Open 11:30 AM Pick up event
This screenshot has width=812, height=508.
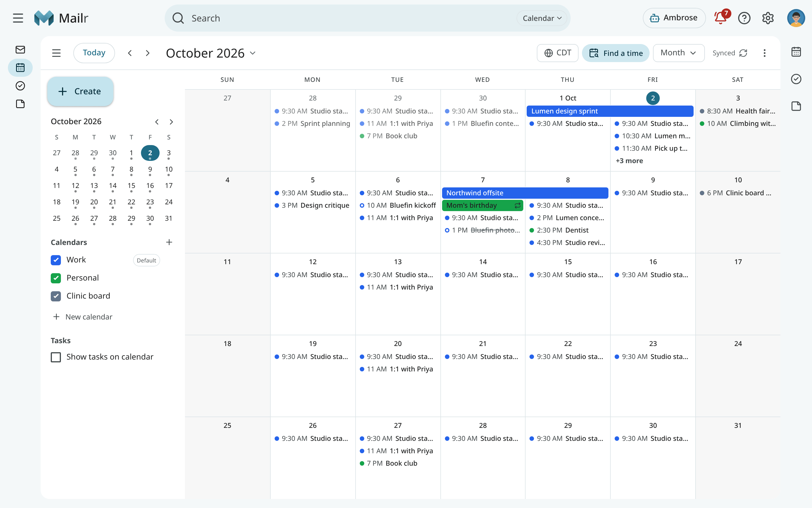click(x=653, y=148)
